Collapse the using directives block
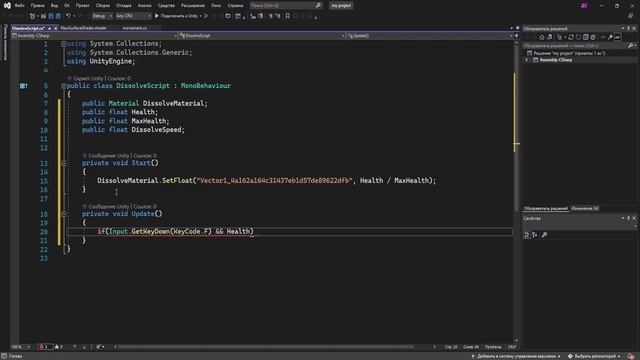This screenshot has height=360, width=640. [x=64, y=44]
